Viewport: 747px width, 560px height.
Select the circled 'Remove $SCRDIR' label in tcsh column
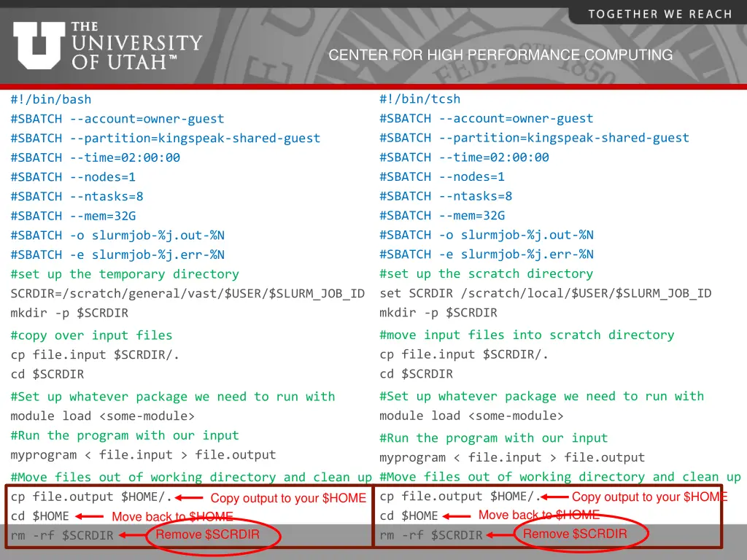coord(575,534)
